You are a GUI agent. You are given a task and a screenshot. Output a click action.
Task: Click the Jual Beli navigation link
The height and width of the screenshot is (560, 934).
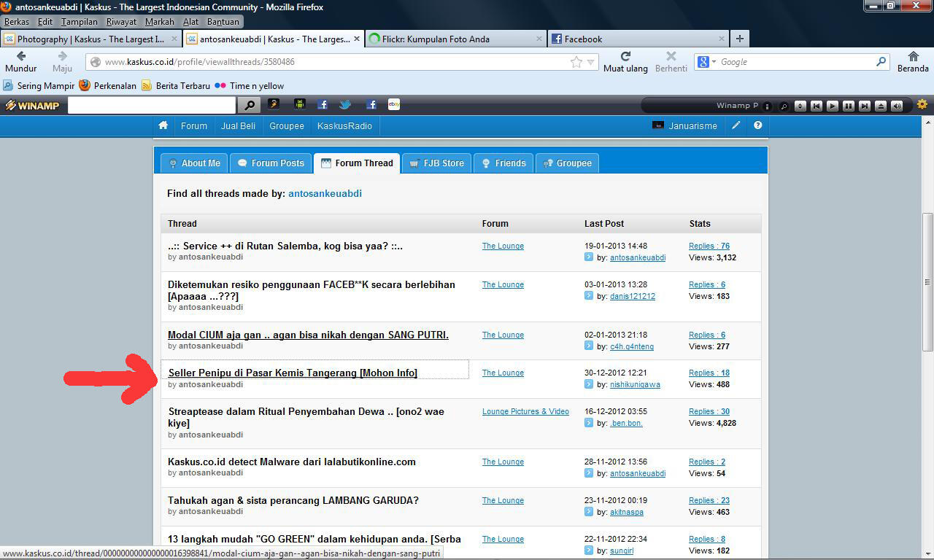(x=239, y=125)
